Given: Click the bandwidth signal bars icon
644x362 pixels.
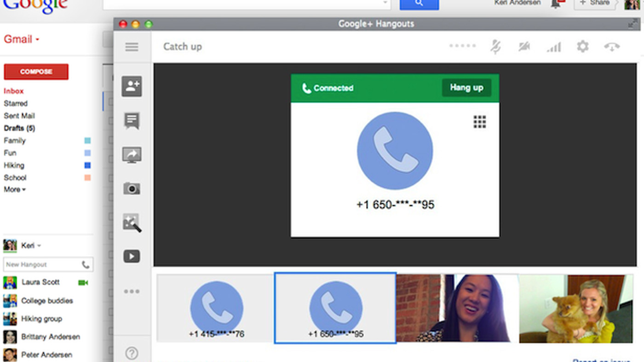Looking at the screenshot, I should tap(554, 47).
